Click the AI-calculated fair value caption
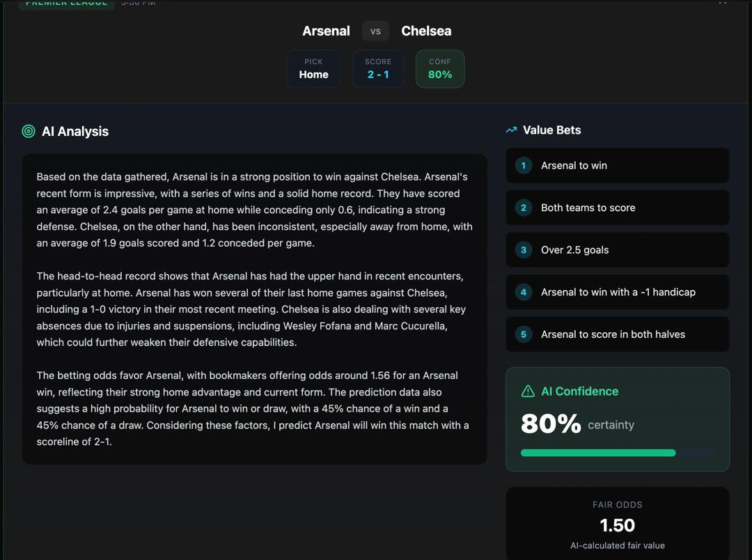Screen dimensions: 752x560 (x=617, y=545)
